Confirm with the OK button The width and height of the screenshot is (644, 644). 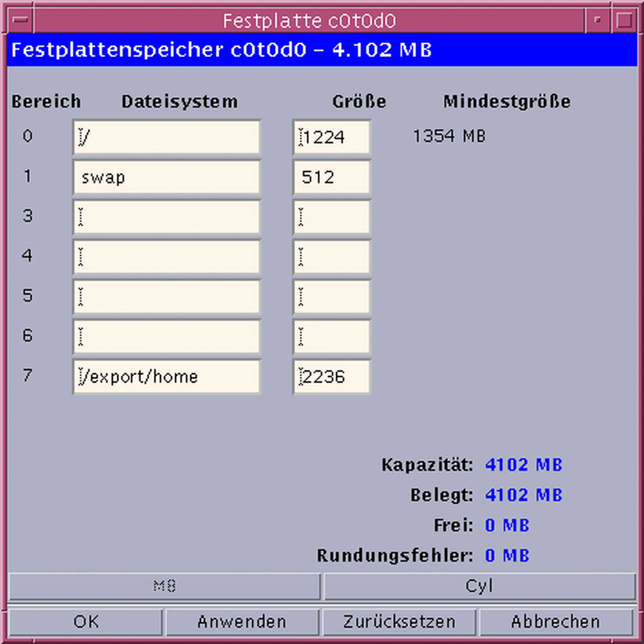click(x=86, y=622)
